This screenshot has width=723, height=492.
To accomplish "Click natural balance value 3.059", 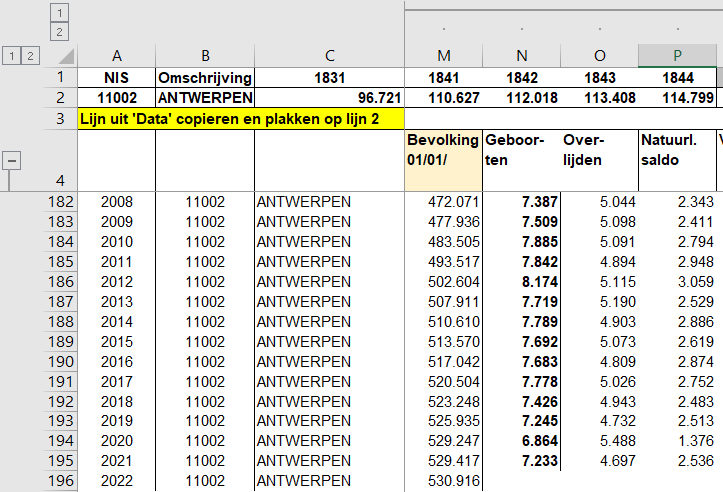I will coord(677,282).
